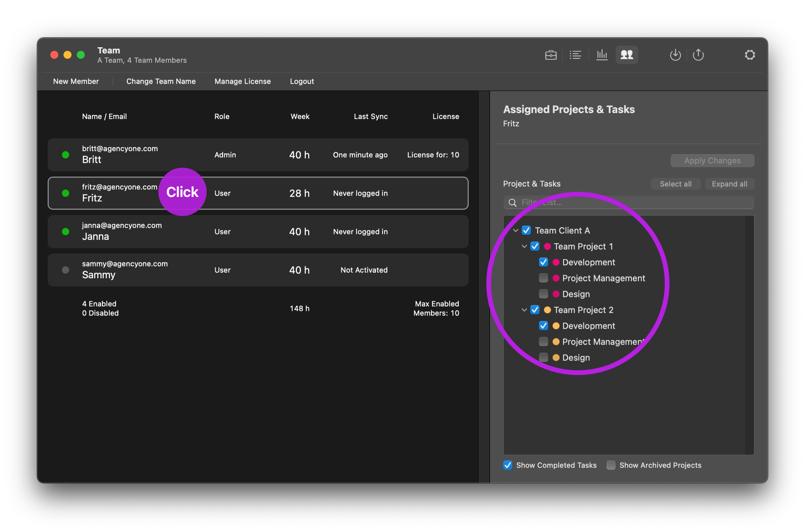805x532 pixels.
Task: Click the 148 h total hours
Action: [x=300, y=308]
